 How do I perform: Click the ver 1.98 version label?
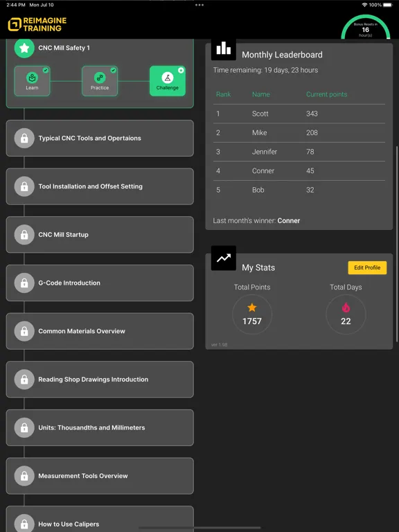coord(219,345)
